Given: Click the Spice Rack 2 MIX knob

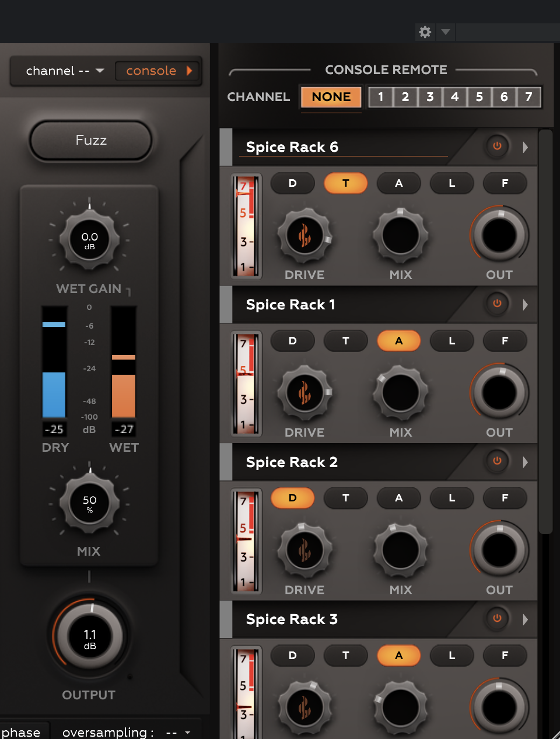Looking at the screenshot, I should (x=401, y=550).
